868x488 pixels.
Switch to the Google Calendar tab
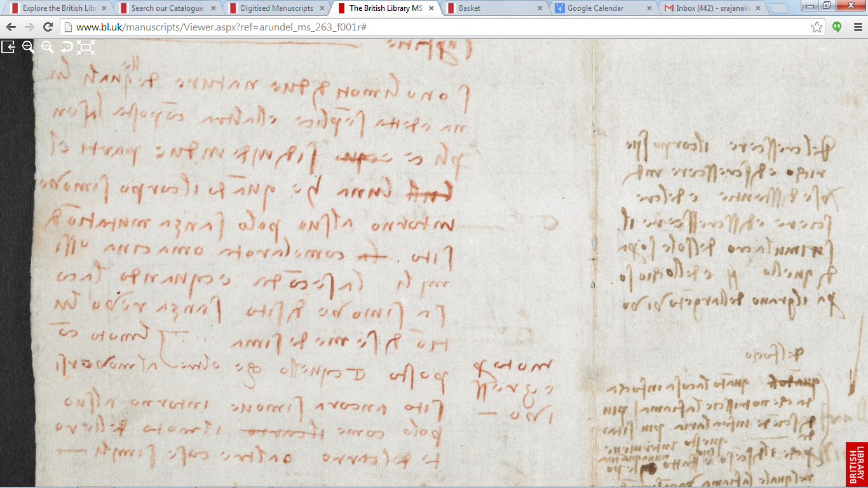pos(605,8)
